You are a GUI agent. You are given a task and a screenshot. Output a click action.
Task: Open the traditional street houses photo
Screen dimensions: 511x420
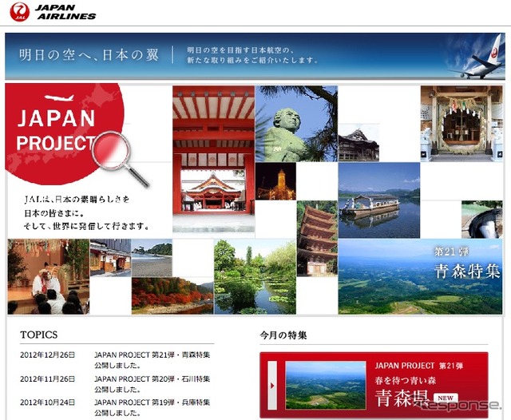110,258
